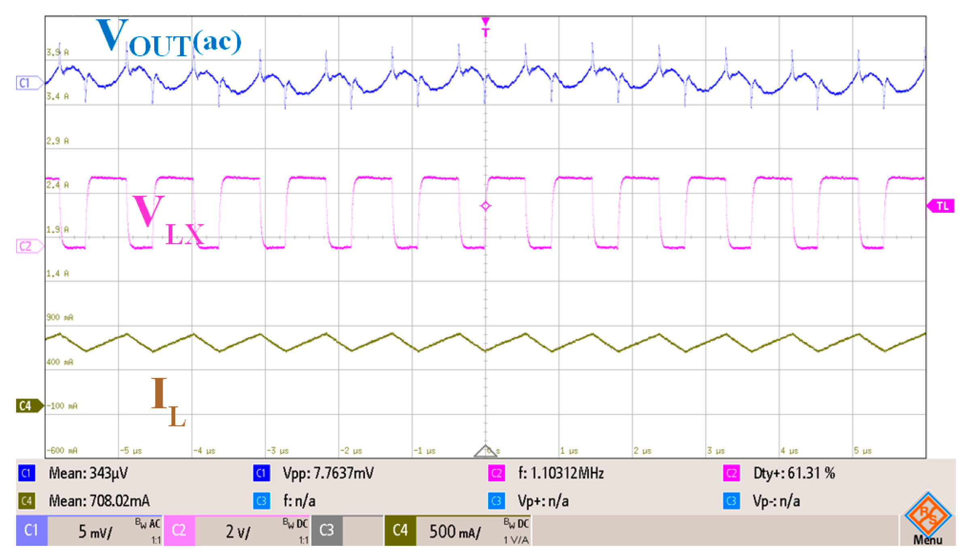Click the C2 frequency measurement badge
This screenshot has height=560, width=971.
pos(496,473)
